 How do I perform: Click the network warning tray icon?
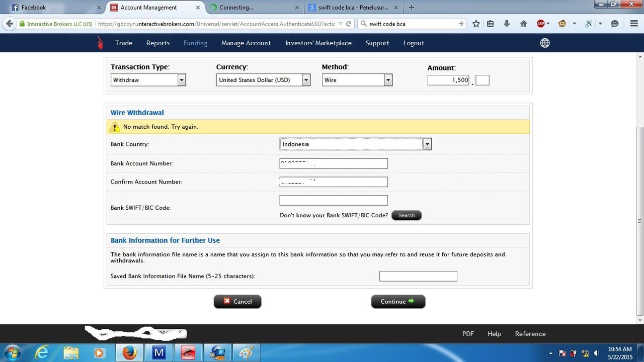[x=585, y=353]
